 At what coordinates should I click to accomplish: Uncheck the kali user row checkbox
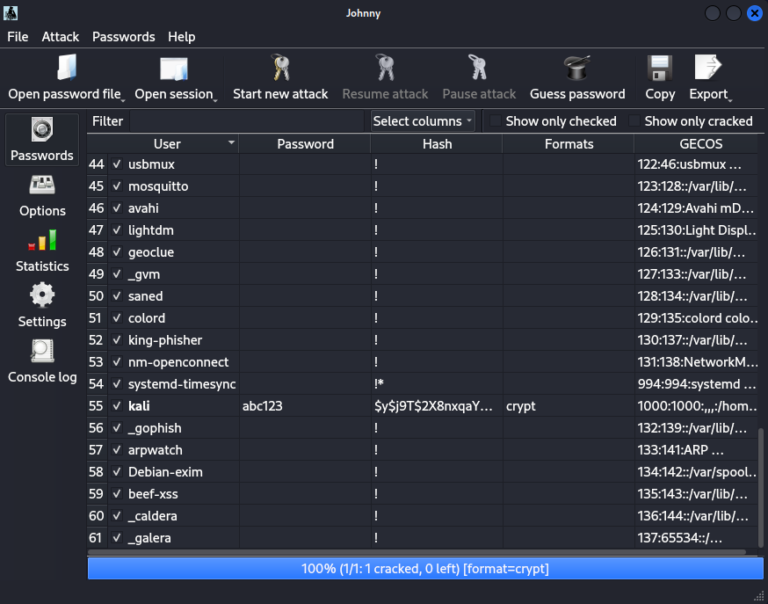pos(117,407)
